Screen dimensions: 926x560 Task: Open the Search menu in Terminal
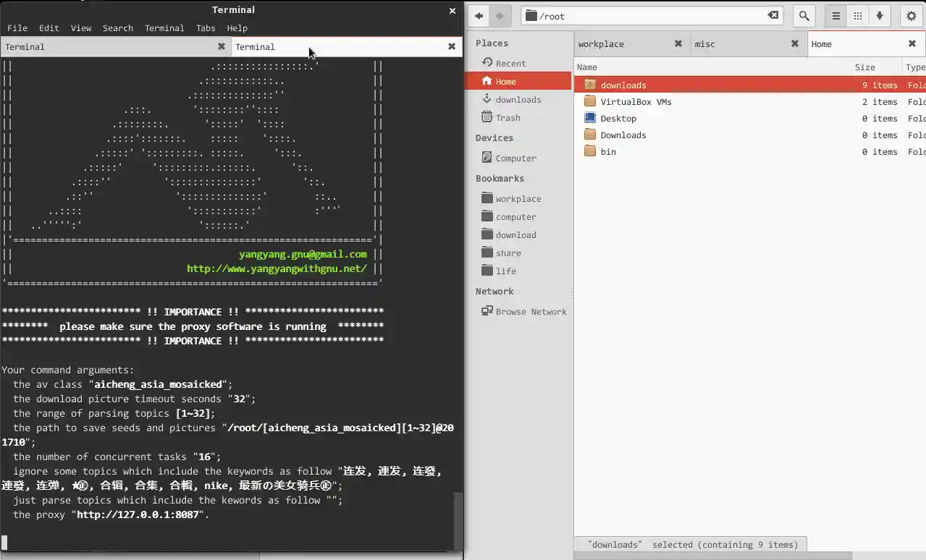coord(117,28)
